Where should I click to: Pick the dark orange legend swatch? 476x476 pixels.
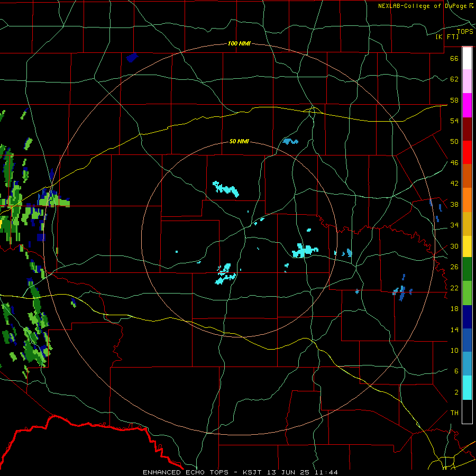[x=467, y=176]
